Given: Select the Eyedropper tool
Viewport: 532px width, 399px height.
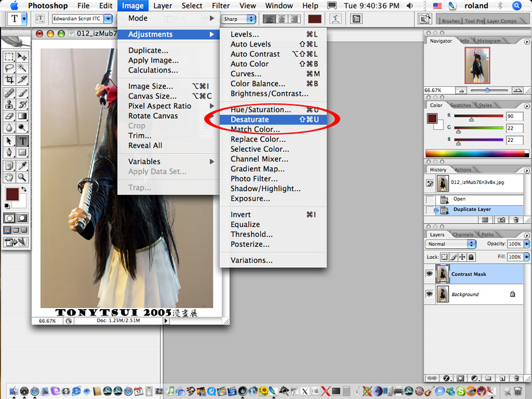Looking at the screenshot, I should click(22, 166).
